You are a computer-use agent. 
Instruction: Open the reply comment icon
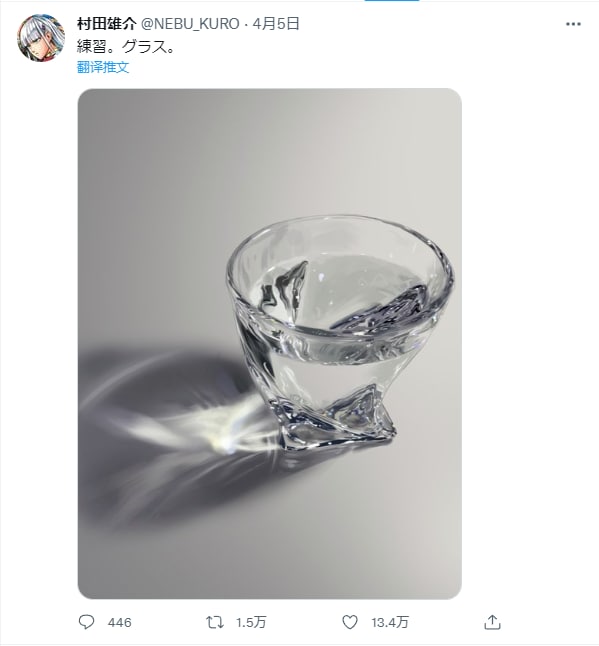click(x=87, y=622)
